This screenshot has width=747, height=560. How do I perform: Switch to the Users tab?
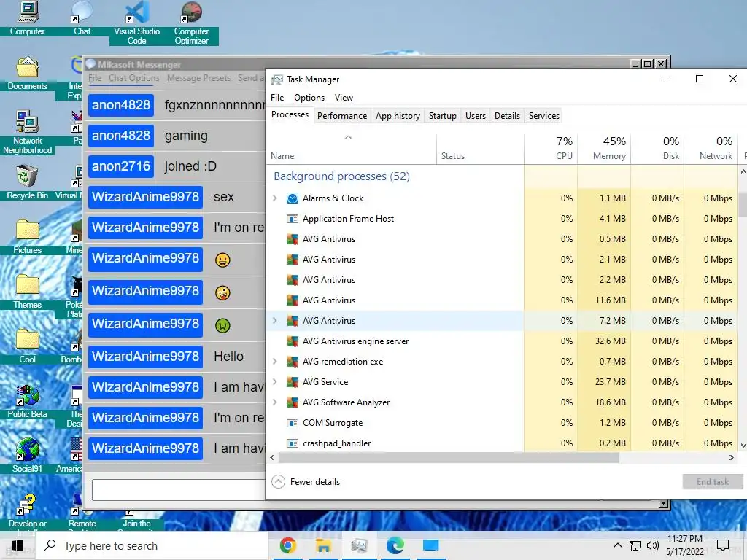[476, 116]
